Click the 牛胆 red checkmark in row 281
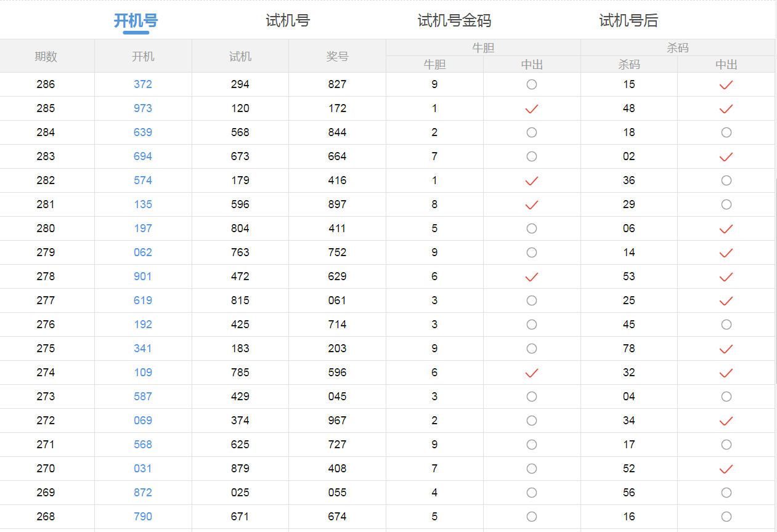 [532, 205]
